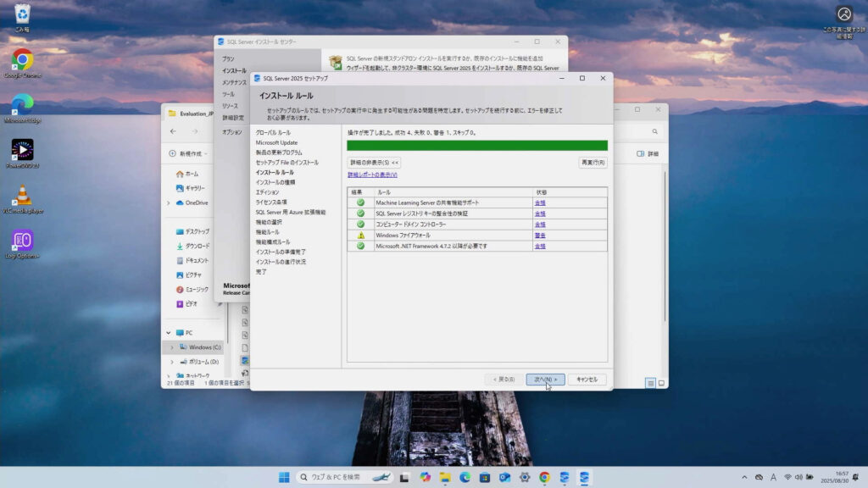Click the green check icon for .NET Framework 4.7.2

tap(360, 246)
